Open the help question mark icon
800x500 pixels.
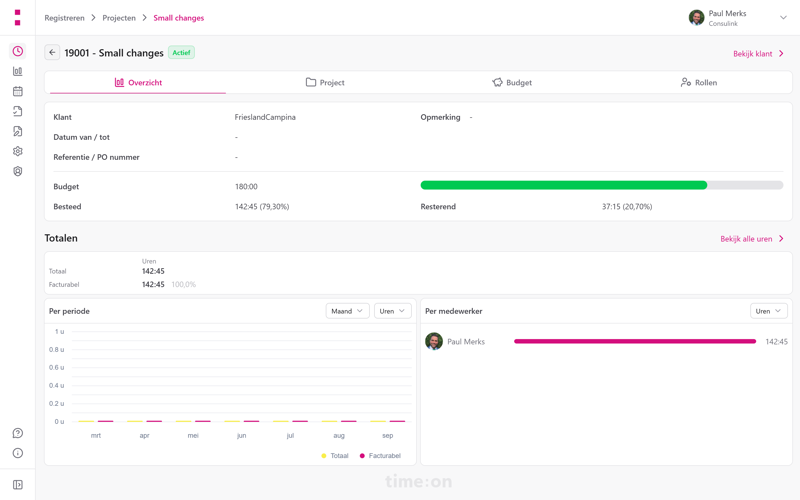coord(17,433)
